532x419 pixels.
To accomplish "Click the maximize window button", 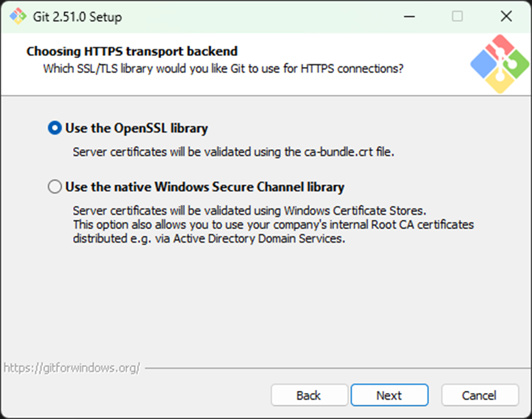I will 457,16.
